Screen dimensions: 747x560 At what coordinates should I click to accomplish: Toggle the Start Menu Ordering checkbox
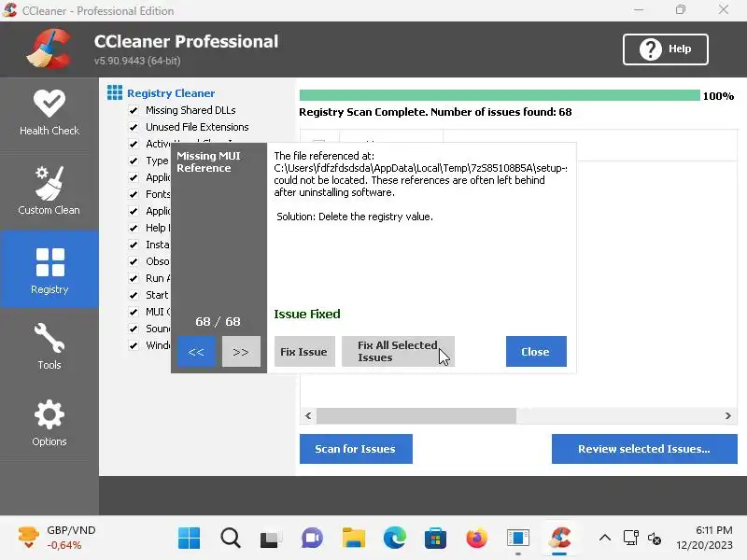coord(134,295)
